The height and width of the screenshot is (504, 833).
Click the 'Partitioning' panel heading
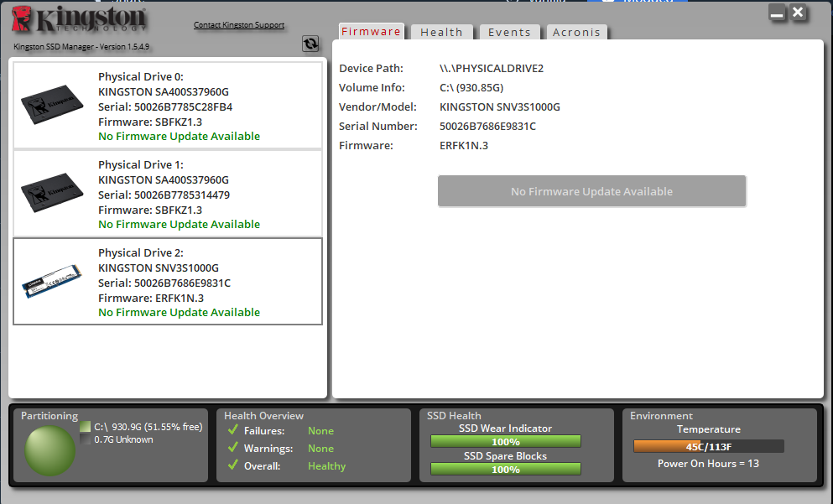tap(49, 415)
